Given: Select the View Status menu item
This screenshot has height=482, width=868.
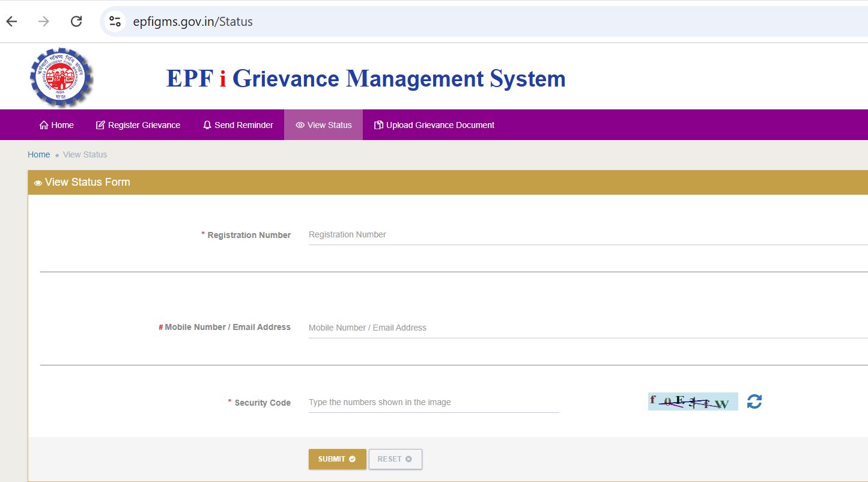Looking at the screenshot, I should tap(323, 125).
